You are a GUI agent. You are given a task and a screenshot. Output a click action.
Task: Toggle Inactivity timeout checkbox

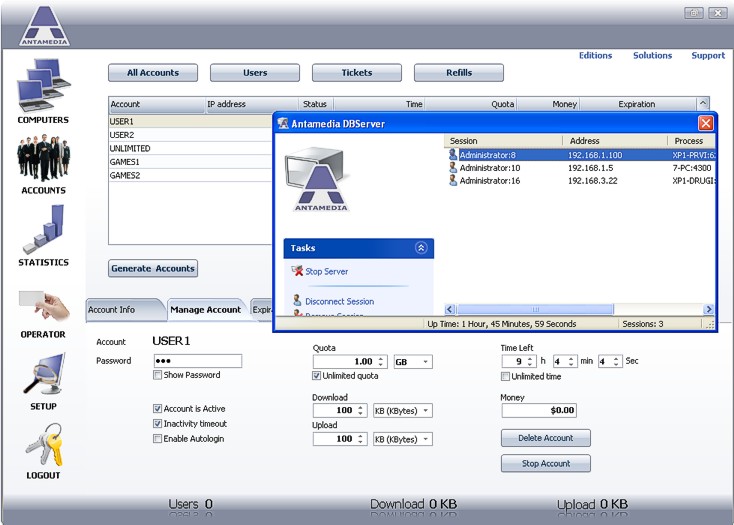tap(158, 423)
